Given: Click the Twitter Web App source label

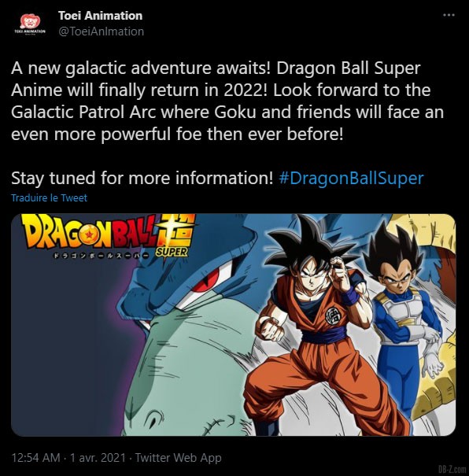Looking at the screenshot, I should 178,458.
